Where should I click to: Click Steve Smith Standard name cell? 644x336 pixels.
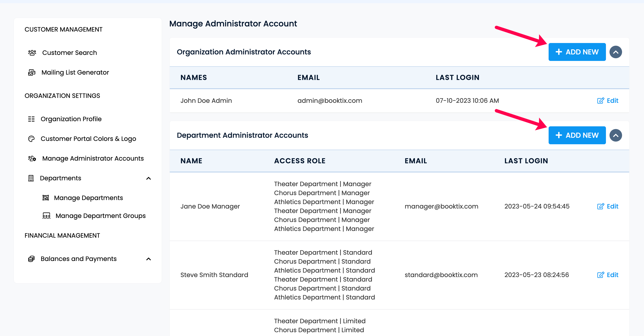(214, 275)
